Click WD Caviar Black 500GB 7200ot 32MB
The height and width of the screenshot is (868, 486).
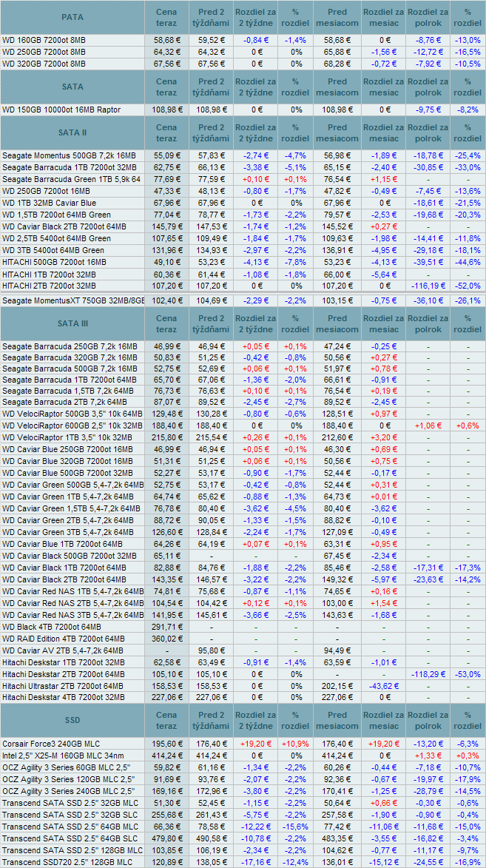68,555
